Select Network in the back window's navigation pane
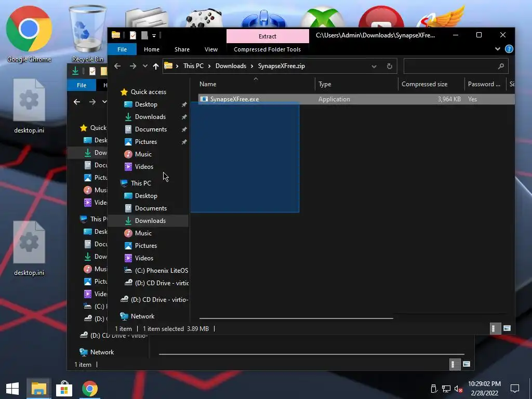Image resolution: width=532 pixels, height=399 pixels. click(102, 352)
